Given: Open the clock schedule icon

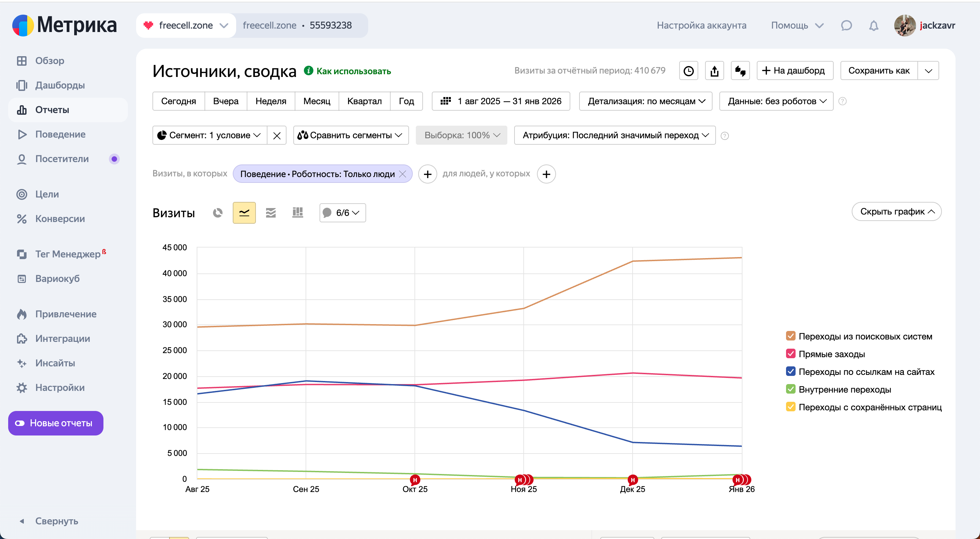Looking at the screenshot, I should tap(688, 71).
